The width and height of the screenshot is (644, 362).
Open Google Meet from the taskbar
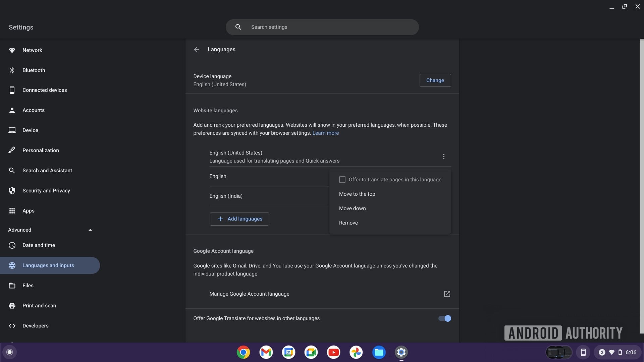(311, 352)
